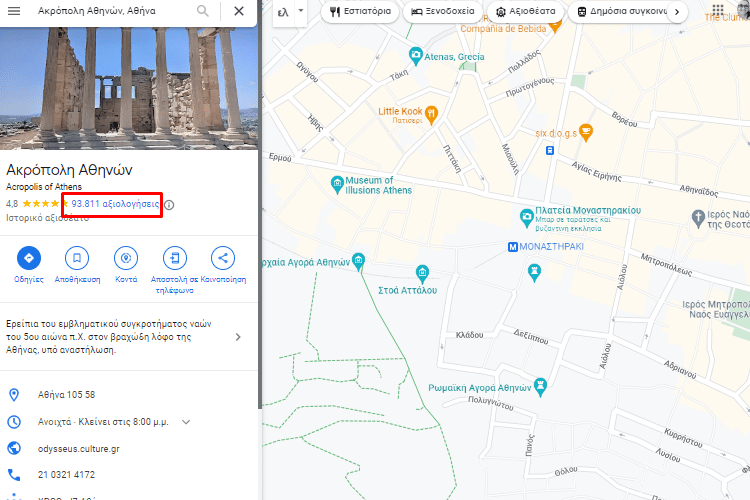Click the train station icon near six d.o.g.s
750x500 pixels.
[x=550, y=151]
